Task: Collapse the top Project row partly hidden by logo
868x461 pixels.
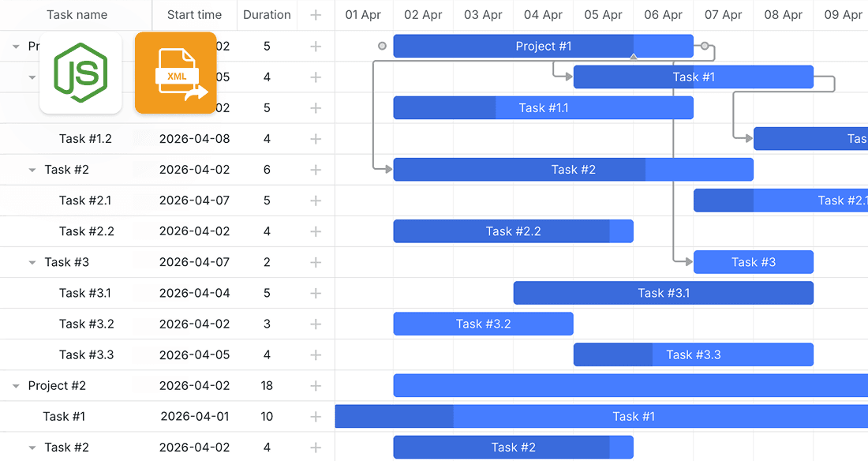Action: [16, 47]
